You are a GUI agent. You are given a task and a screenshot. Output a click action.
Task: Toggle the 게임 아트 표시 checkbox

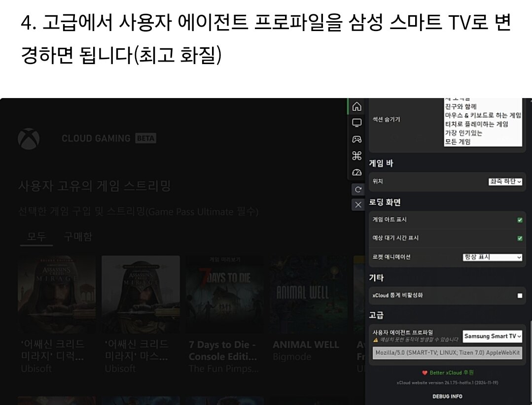[520, 220]
